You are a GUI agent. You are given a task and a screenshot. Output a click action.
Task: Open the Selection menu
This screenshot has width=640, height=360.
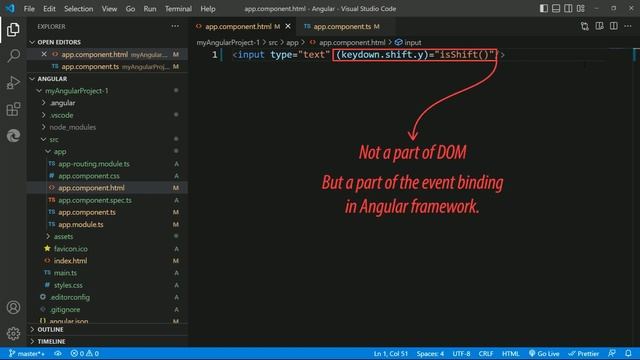(x=78, y=9)
